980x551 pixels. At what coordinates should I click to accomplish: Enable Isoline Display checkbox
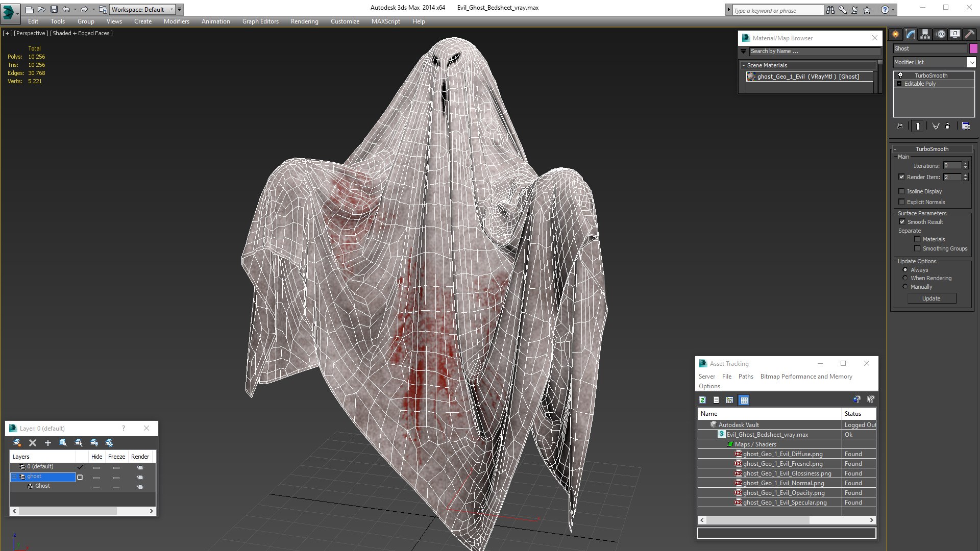pos(901,191)
